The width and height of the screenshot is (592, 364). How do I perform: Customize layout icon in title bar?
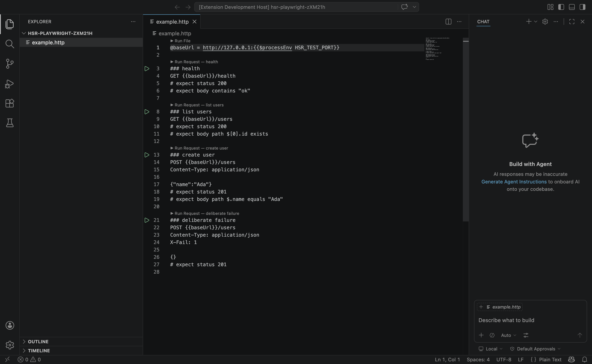pos(550,7)
